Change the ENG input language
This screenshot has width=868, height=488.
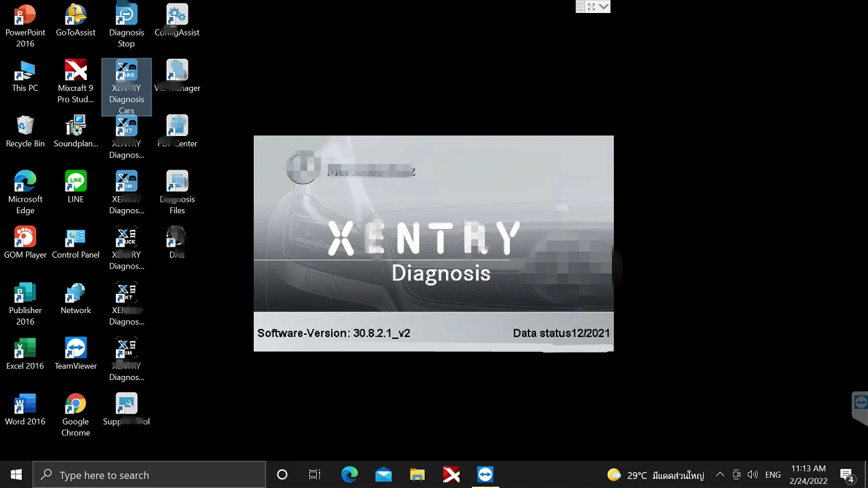pos(773,474)
